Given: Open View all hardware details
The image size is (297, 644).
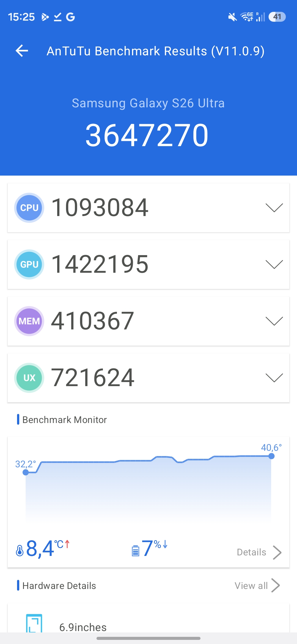Looking at the screenshot, I should pos(257,586).
